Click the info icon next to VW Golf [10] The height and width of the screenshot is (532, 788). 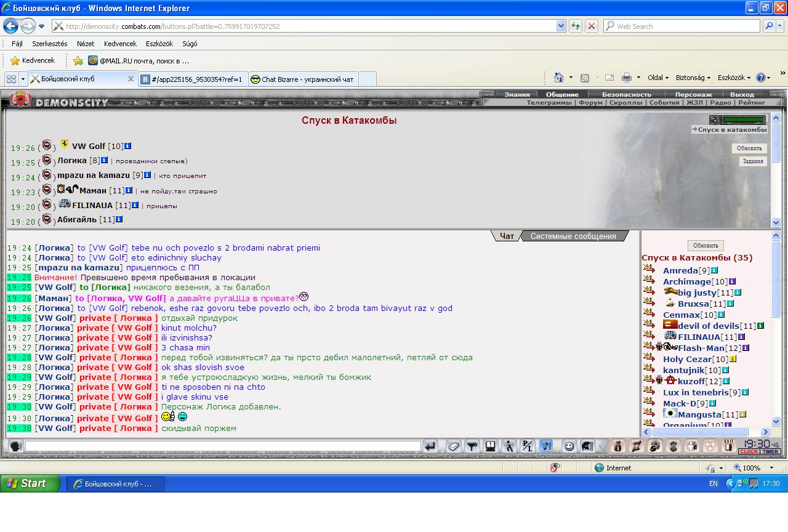(127, 146)
